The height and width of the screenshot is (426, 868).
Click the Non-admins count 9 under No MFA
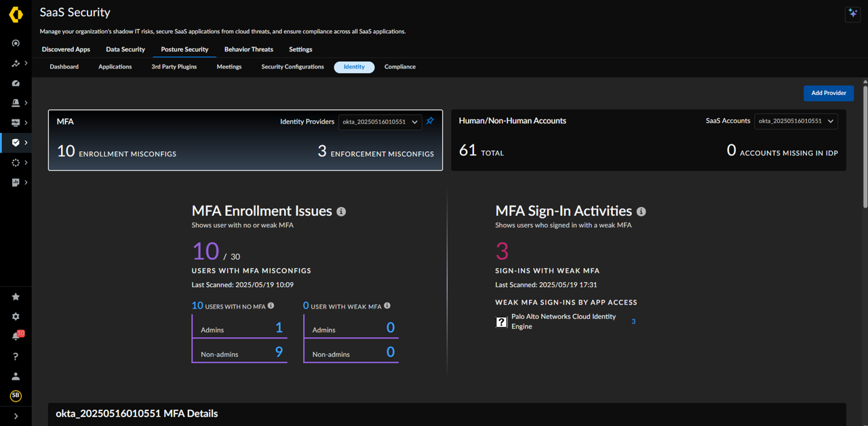click(x=279, y=351)
